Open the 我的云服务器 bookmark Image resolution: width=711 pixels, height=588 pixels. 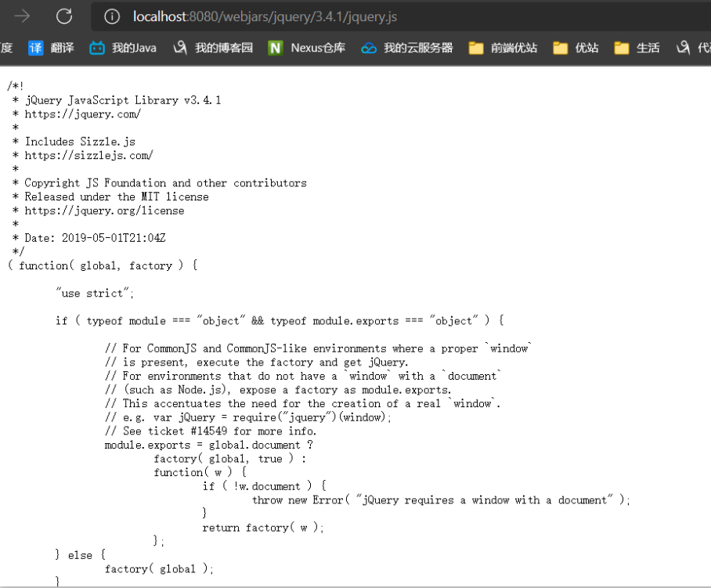coord(407,48)
